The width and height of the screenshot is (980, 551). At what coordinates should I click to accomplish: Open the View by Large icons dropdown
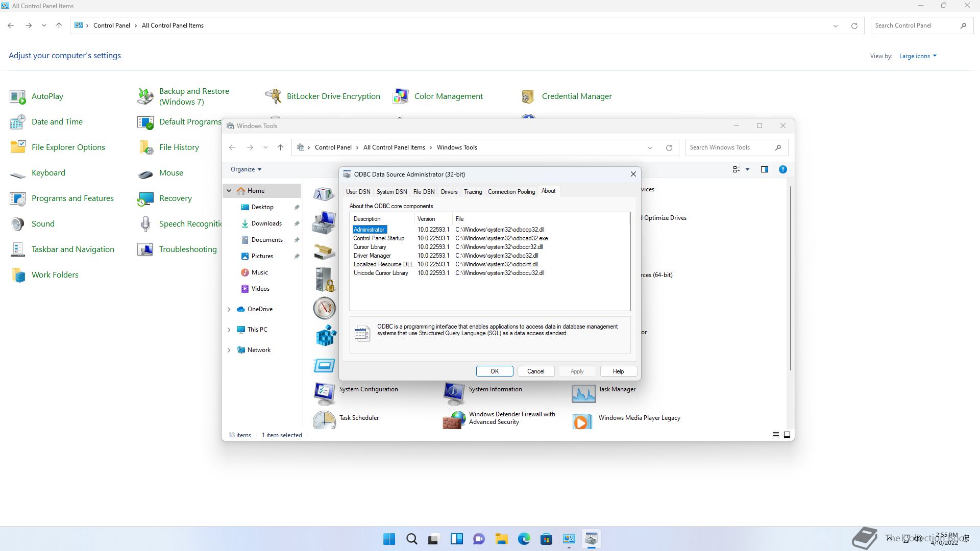917,56
